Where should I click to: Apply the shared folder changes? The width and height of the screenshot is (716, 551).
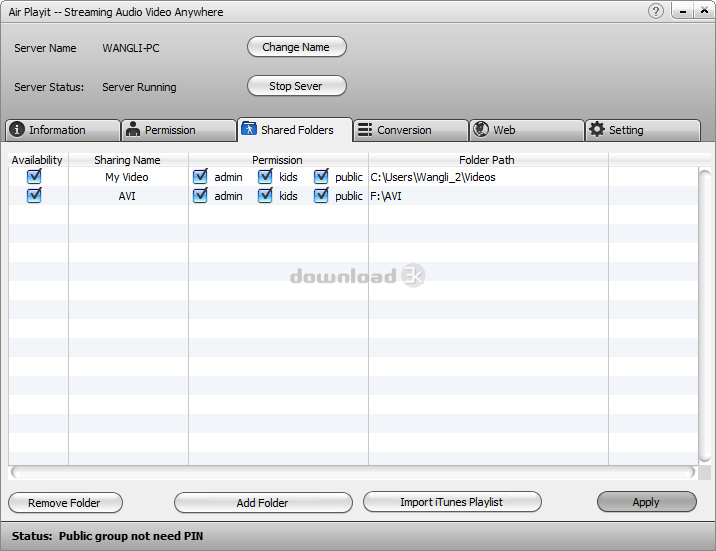(x=647, y=502)
